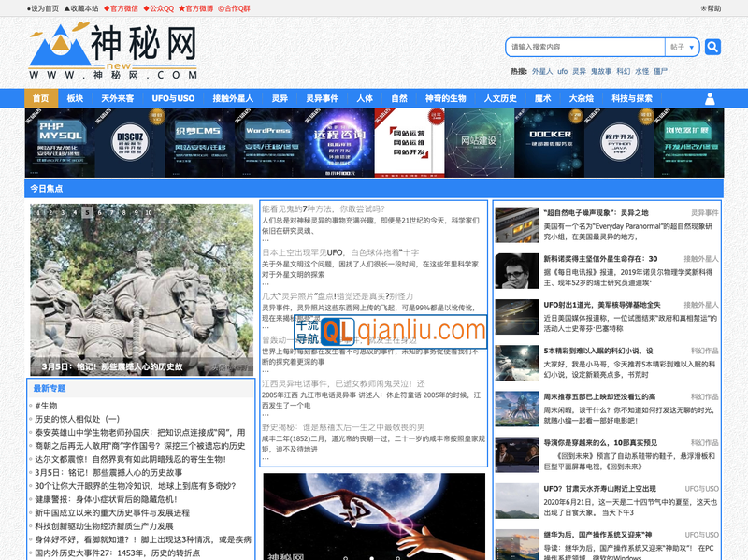Image resolution: width=748 pixels, height=560 pixels.
Task: Click the 神秘网 site logo
Action: 114,52
